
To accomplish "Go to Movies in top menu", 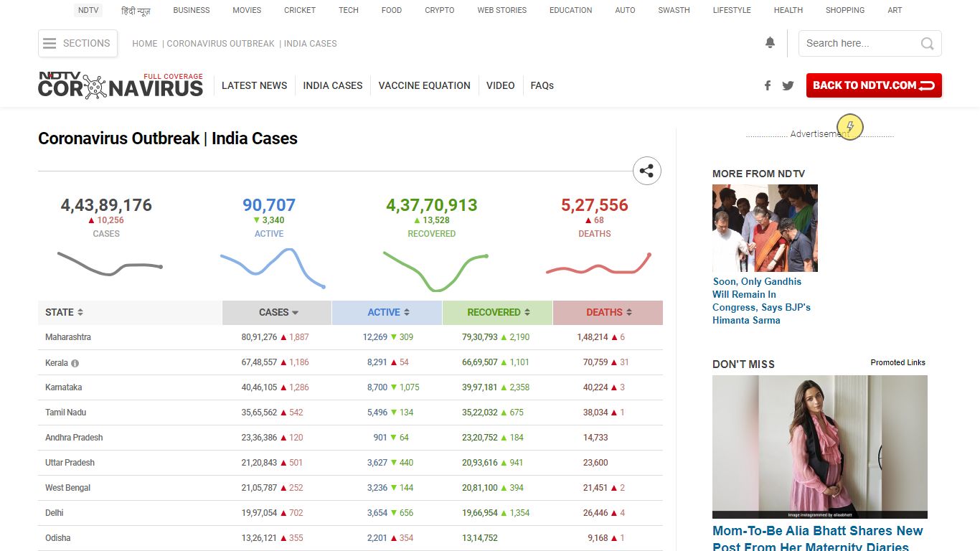I will coord(247,10).
